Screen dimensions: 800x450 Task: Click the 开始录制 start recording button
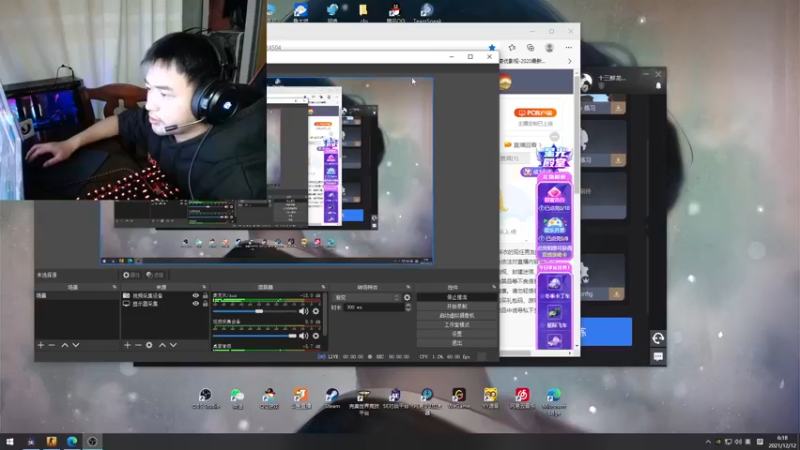(457, 306)
